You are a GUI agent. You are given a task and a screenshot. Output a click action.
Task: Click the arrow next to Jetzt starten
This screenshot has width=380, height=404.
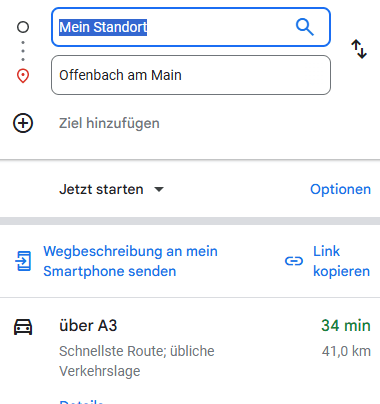click(159, 190)
